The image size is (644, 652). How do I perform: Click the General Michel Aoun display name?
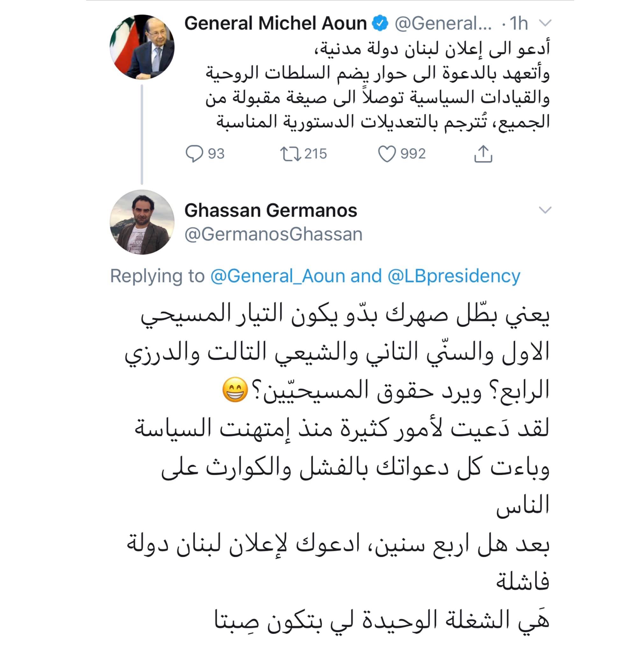pos(275,23)
